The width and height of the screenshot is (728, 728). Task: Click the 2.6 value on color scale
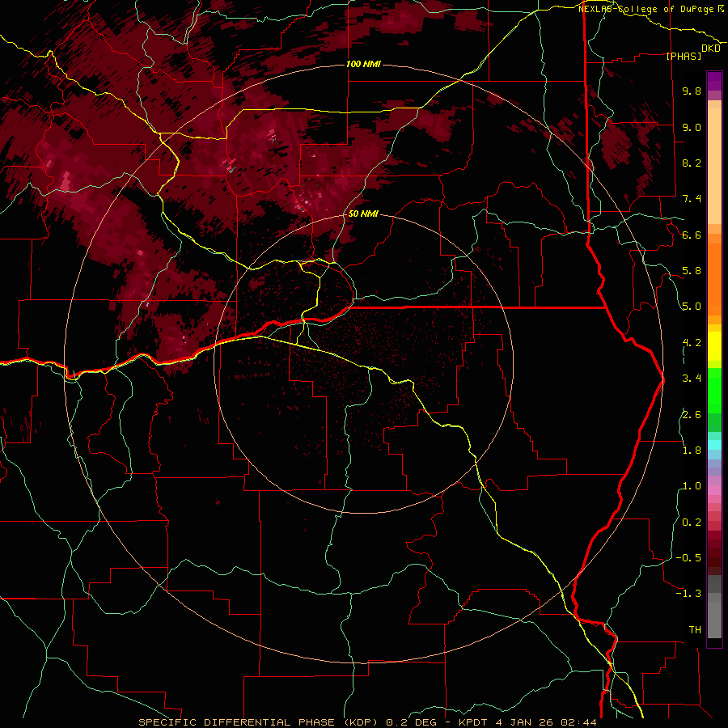pyautogui.click(x=692, y=415)
